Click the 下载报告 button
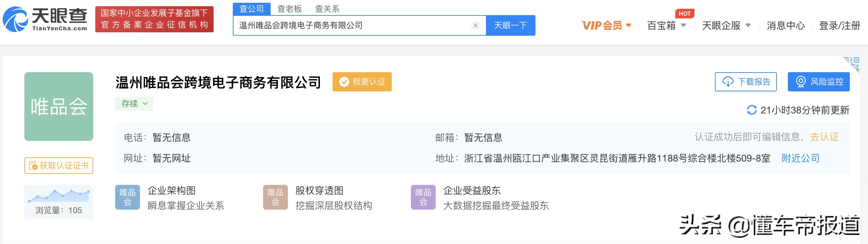 746,82
